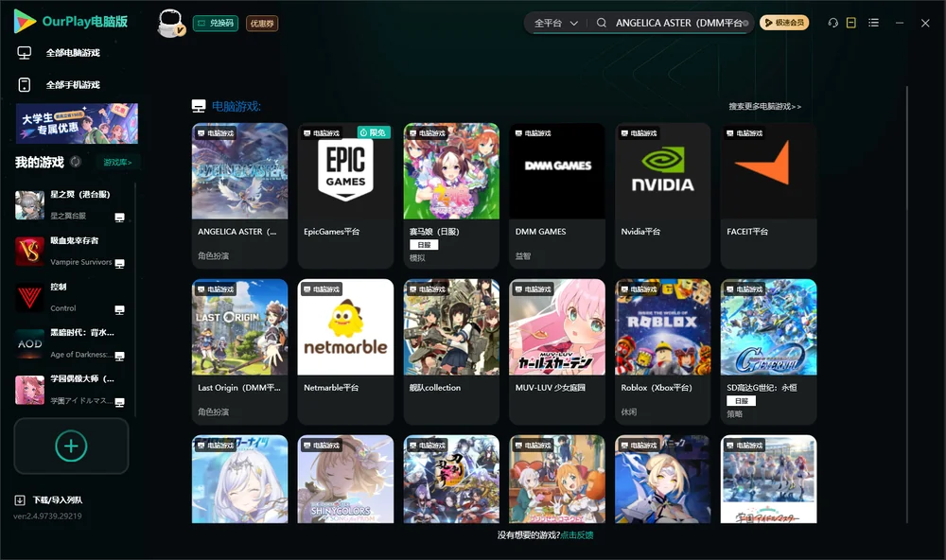This screenshot has height=560, width=946.
Task: Open the 兑换码 redeem code button
Action: click(x=216, y=24)
